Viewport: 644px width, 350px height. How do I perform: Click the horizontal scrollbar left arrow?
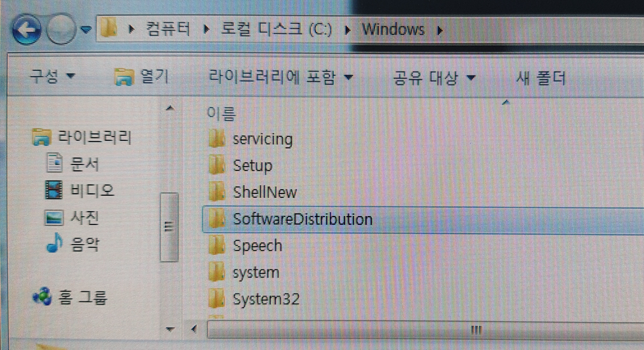pyautogui.click(x=194, y=329)
